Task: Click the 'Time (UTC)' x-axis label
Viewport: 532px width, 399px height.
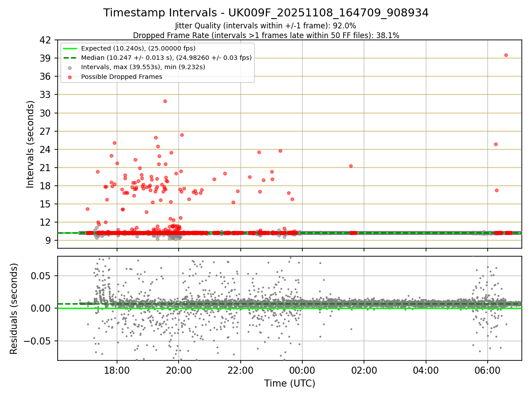Action: [289, 383]
